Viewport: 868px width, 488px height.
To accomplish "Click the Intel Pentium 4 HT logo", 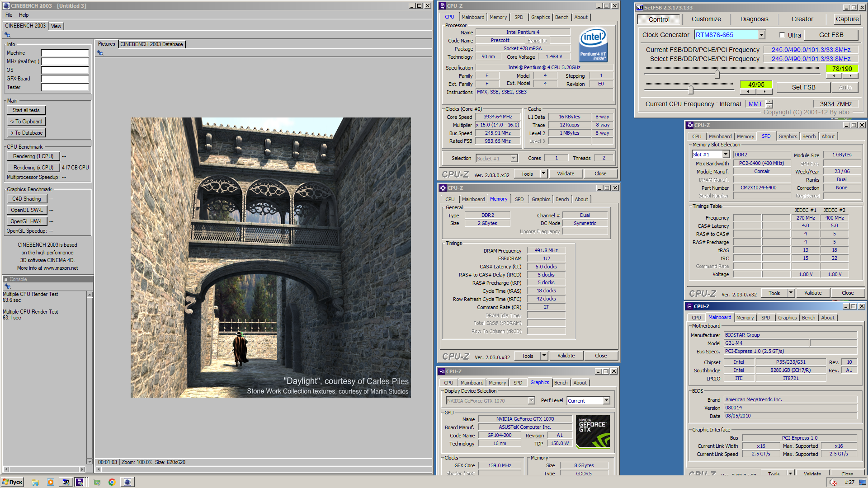I will 593,45.
